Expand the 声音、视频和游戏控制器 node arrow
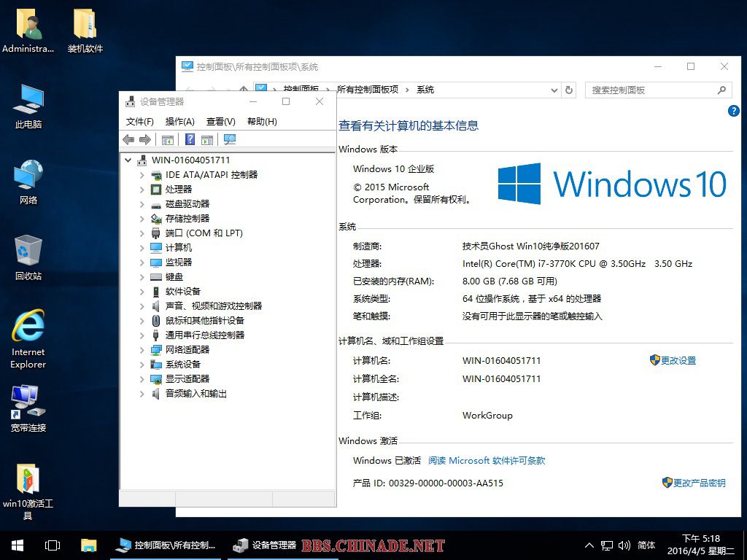 point(142,306)
